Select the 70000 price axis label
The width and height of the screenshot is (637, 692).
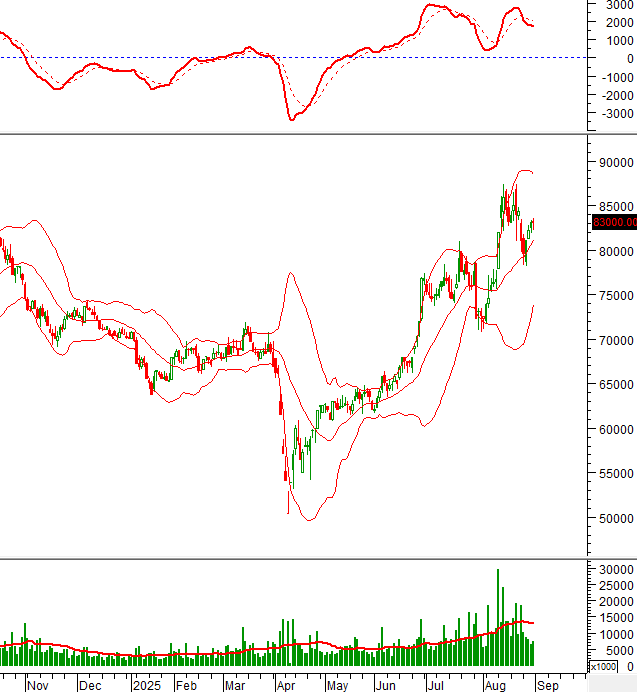click(x=616, y=341)
